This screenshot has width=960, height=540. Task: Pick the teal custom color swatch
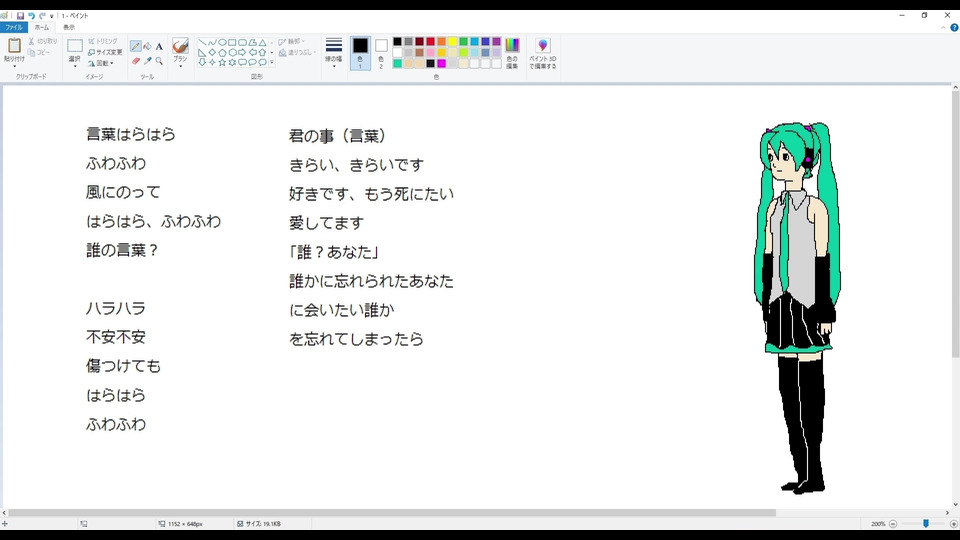tap(397, 64)
